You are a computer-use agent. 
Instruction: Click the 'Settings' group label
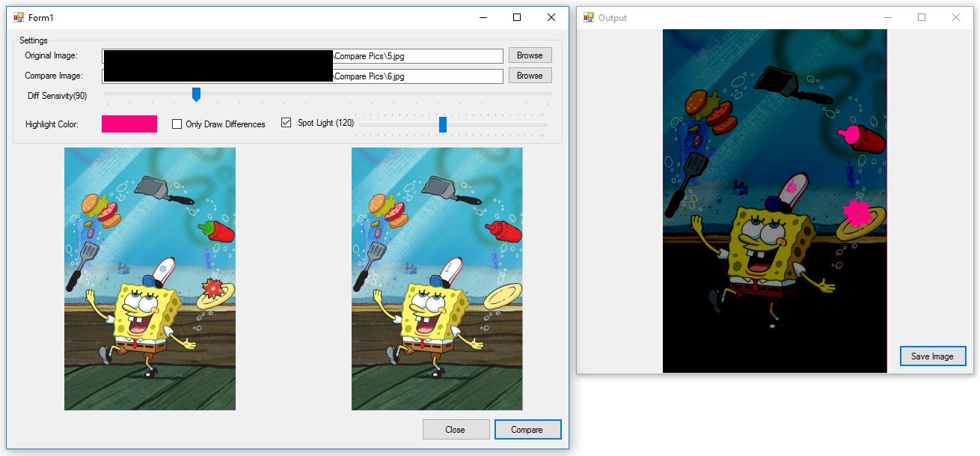click(34, 40)
